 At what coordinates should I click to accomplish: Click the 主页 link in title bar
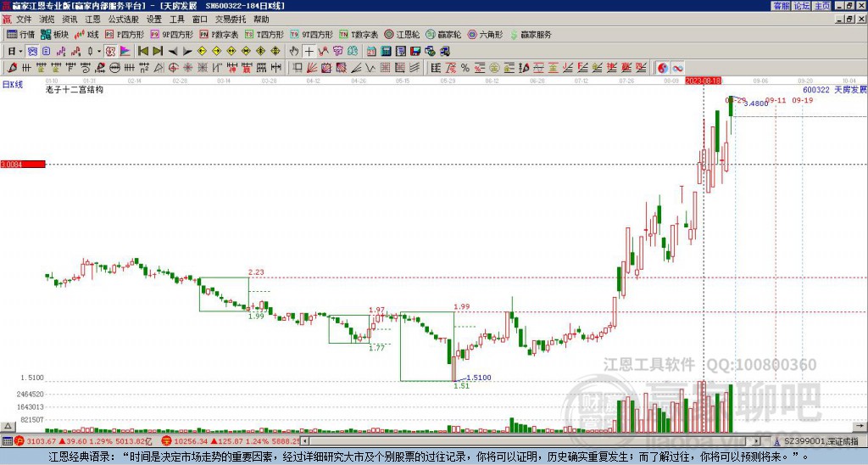(822, 6)
